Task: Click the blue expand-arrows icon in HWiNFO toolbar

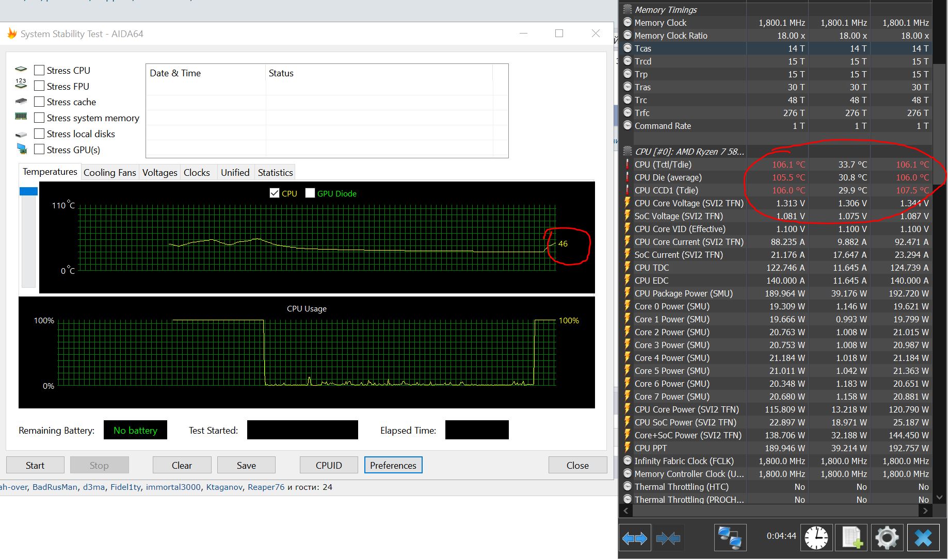Action: tap(635, 538)
